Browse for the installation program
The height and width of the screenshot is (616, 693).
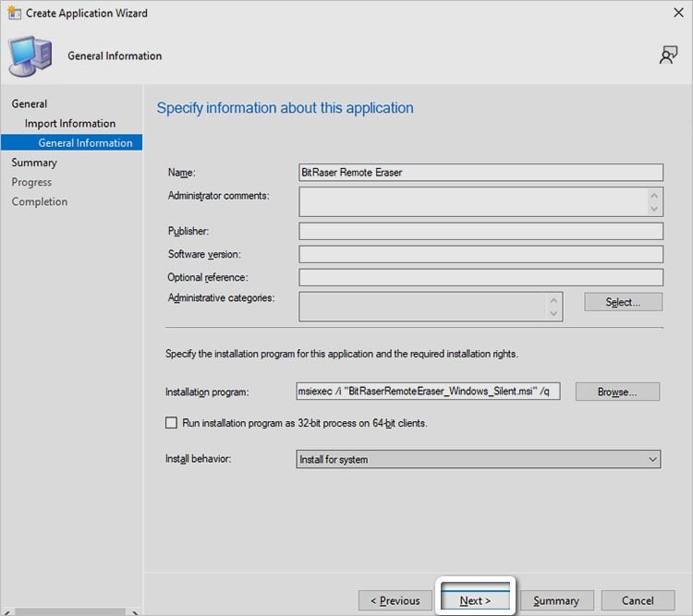point(617,392)
